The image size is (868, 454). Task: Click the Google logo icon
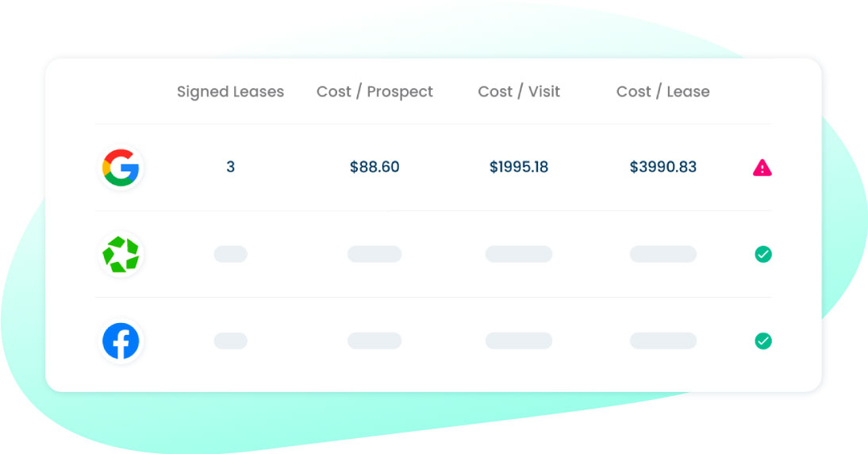coord(121,167)
